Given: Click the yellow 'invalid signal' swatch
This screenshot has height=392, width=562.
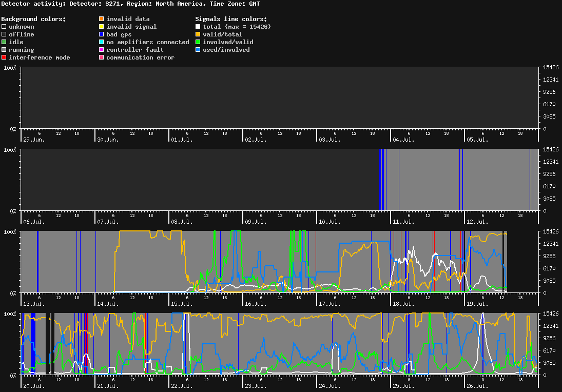Looking at the screenshot, I should pos(102,27).
